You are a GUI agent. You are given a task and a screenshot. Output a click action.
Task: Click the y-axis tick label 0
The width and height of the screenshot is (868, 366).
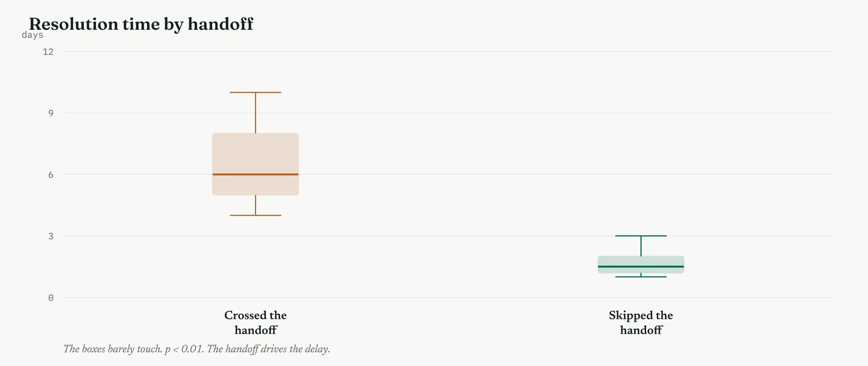click(51, 298)
